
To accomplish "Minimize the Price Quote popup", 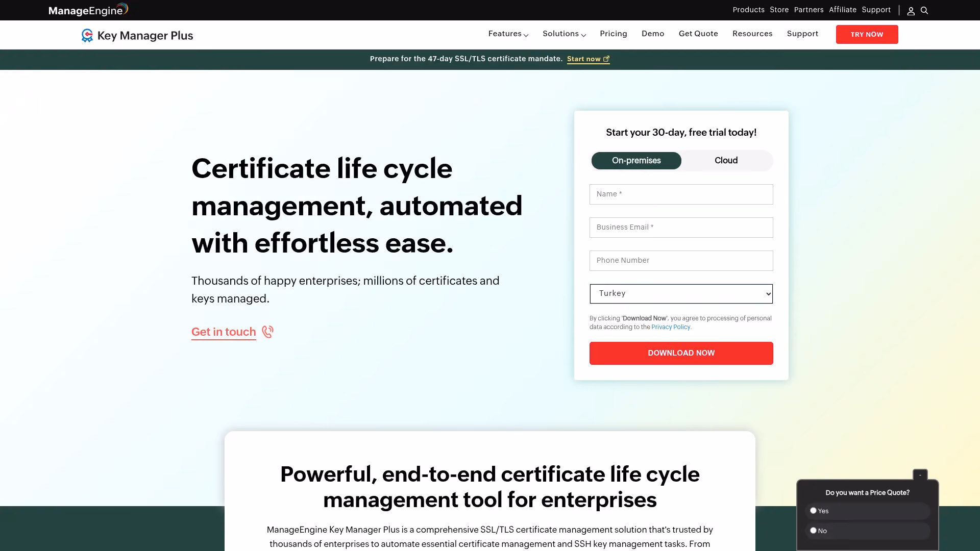I will point(920,474).
